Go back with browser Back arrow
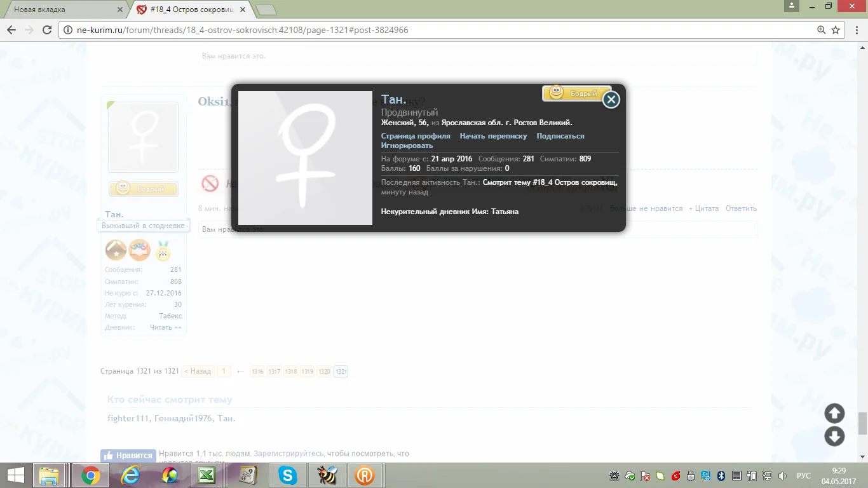Image resolution: width=868 pixels, height=488 pixels. (x=11, y=30)
